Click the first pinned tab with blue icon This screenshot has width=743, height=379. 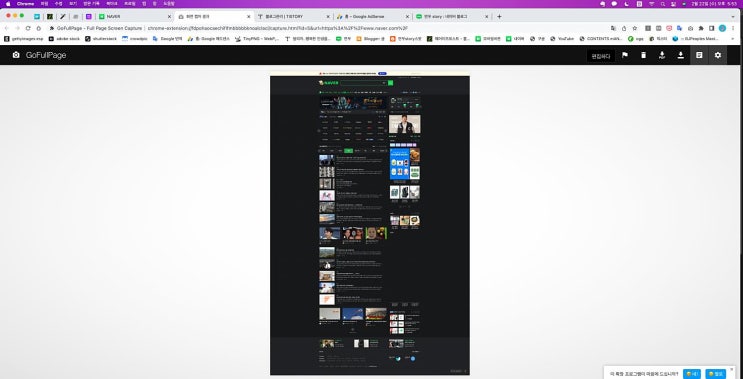pyautogui.click(x=37, y=17)
